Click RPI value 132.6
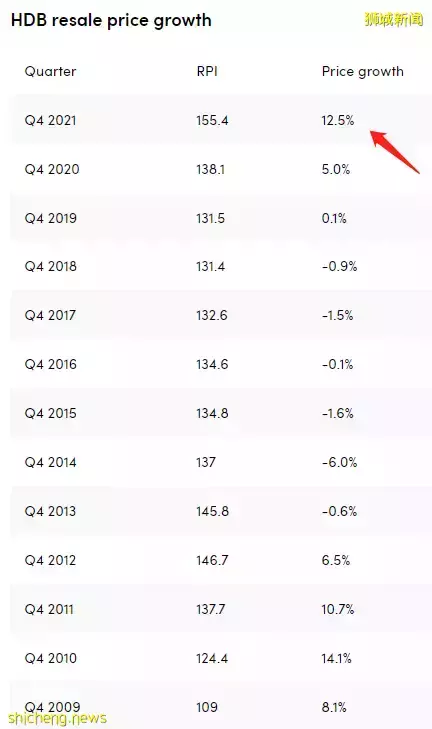The width and height of the screenshot is (432, 729). (x=212, y=315)
